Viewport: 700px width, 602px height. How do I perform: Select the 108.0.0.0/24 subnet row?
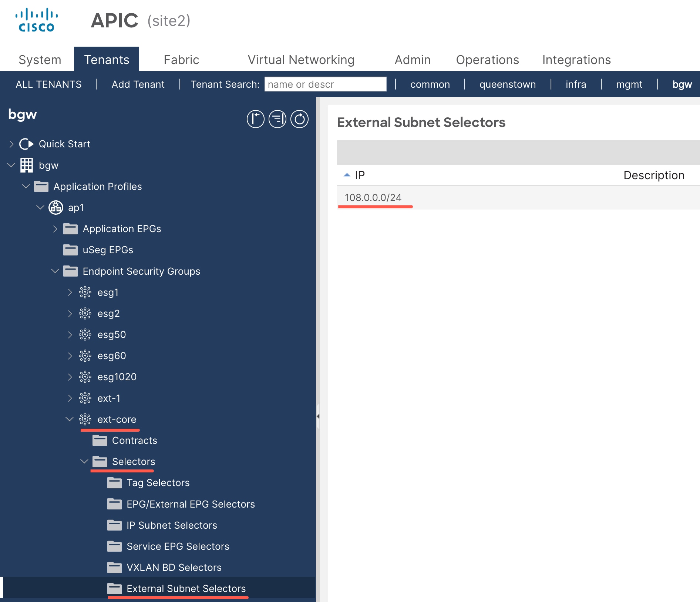tap(518, 198)
